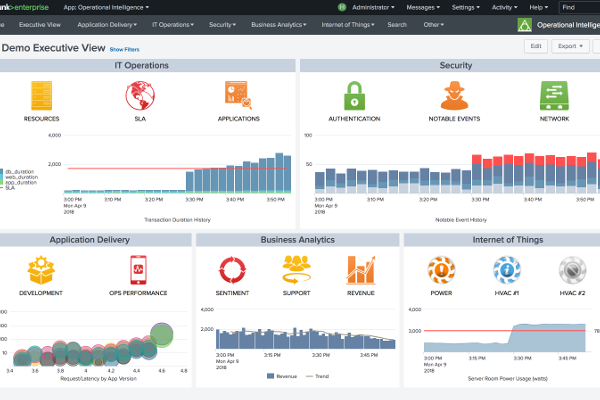Image resolution: width=600 pixels, height=400 pixels.
Task: Expand the Export dropdown button
Action: 572,45
